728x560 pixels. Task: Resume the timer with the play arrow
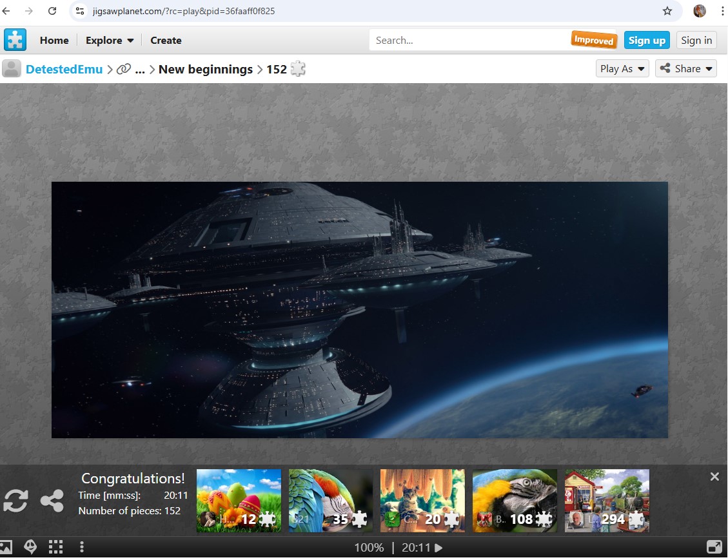(x=438, y=548)
